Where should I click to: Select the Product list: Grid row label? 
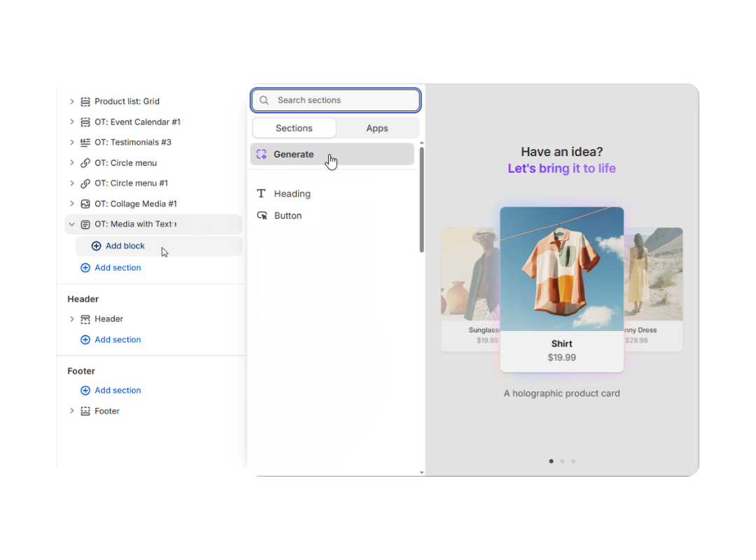click(x=127, y=101)
